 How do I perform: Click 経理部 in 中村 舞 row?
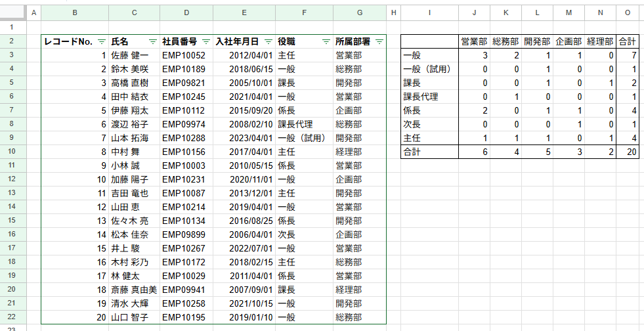click(x=360, y=152)
